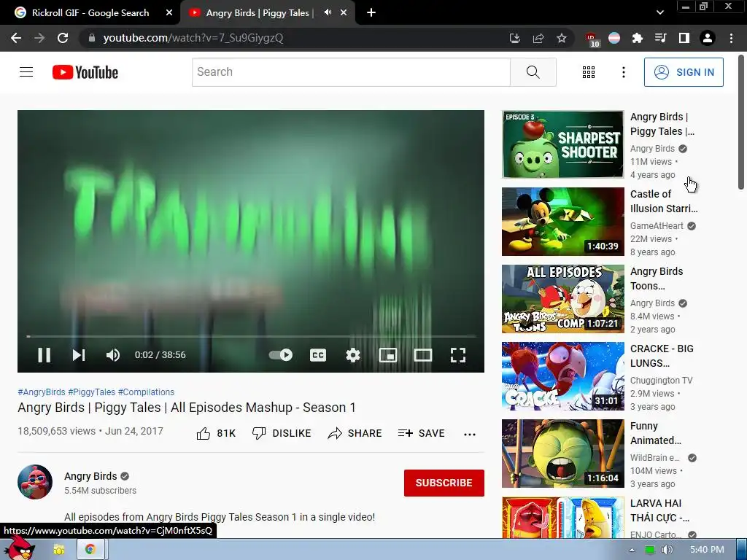The height and width of the screenshot is (560, 747).
Task: Click the video progress bar
Action: 251,336
